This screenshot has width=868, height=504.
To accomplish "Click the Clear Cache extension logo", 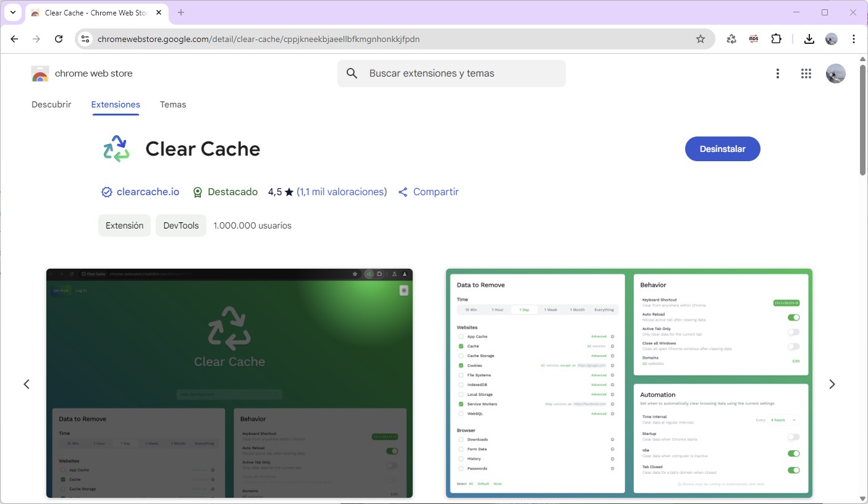I will [x=116, y=149].
